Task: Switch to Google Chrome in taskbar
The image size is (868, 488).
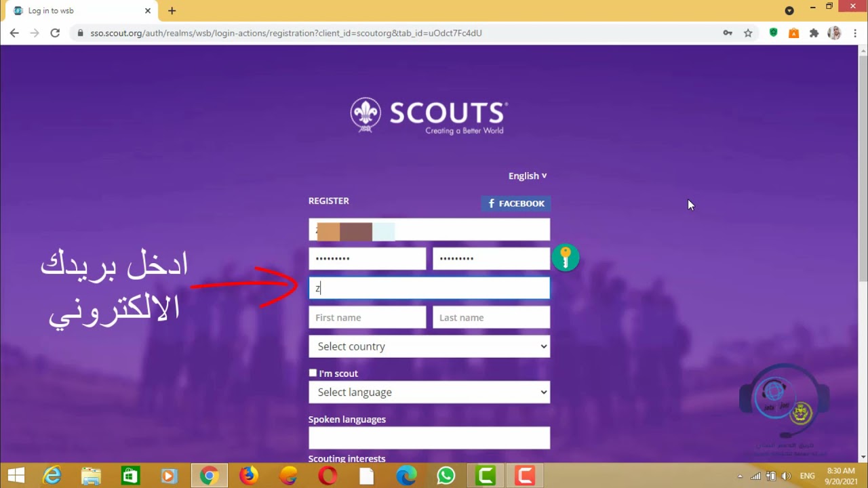Action: click(x=209, y=476)
